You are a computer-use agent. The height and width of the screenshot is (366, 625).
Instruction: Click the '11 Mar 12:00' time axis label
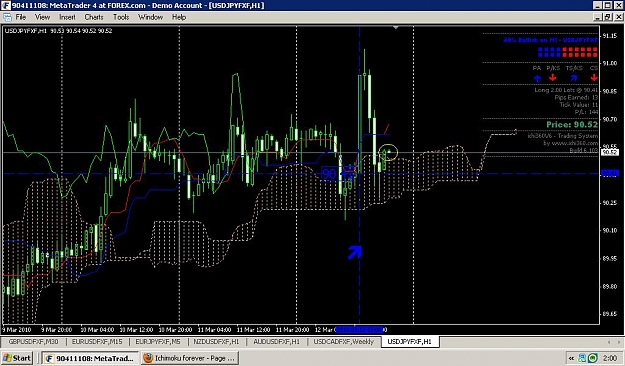point(253,330)
